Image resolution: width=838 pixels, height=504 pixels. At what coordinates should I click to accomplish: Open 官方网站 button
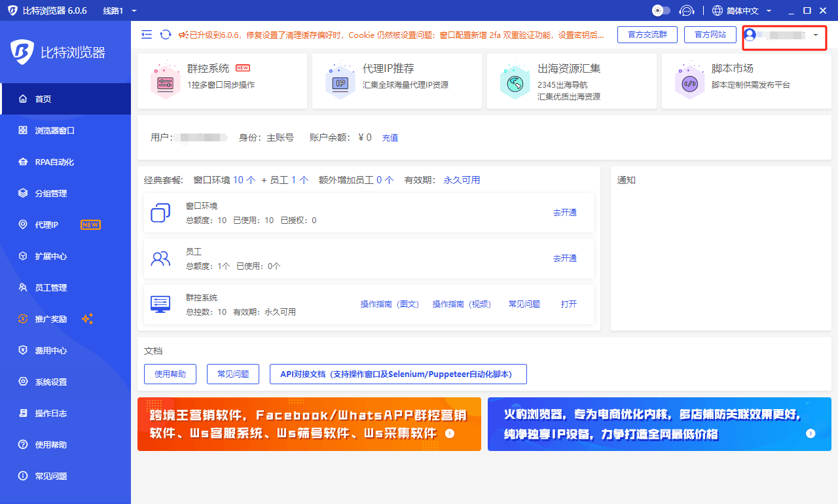(x=710, y=35)
